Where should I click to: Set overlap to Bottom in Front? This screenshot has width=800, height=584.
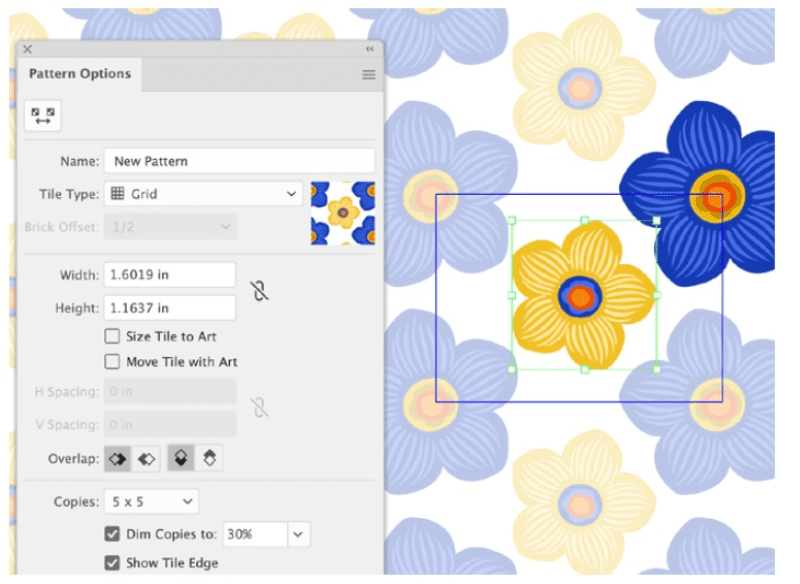tap(209, 458)
